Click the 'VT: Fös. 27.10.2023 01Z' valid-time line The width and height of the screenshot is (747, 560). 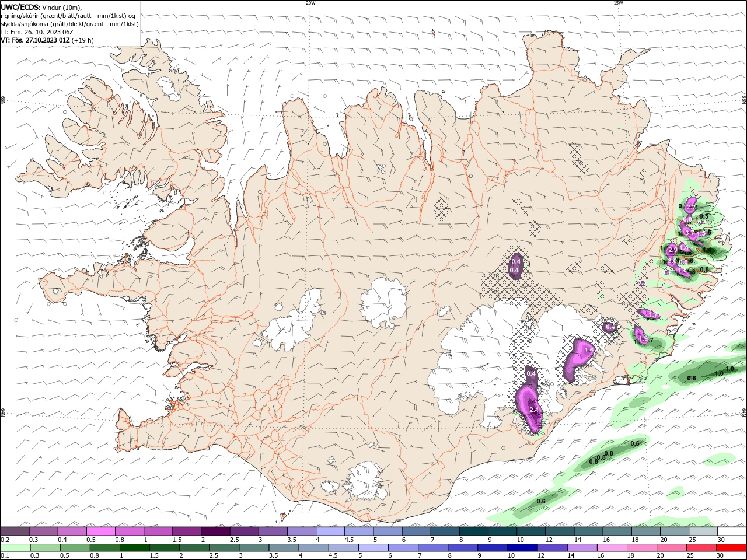pyautogui.click(x=35, y=40)
